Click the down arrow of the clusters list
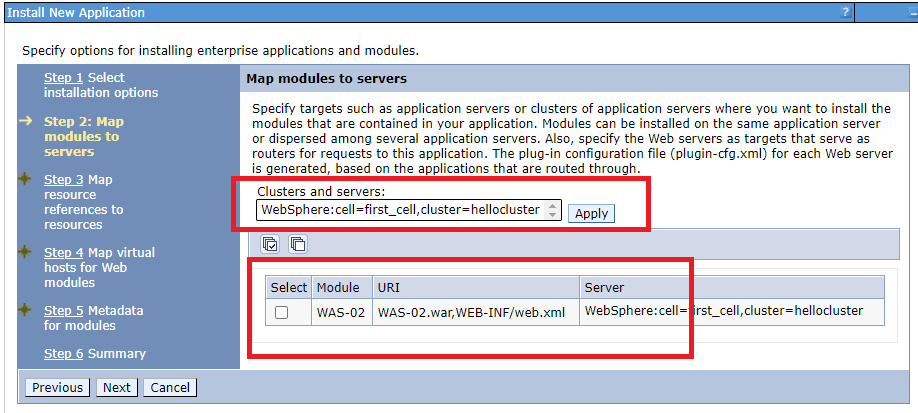Screen dimensions: 918x413 coord(553,215)
